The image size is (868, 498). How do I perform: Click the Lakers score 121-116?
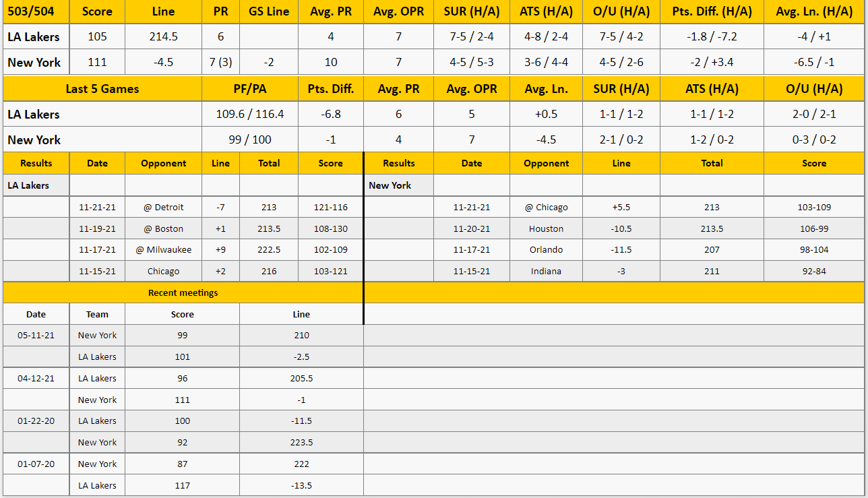[x=330, y=208]
